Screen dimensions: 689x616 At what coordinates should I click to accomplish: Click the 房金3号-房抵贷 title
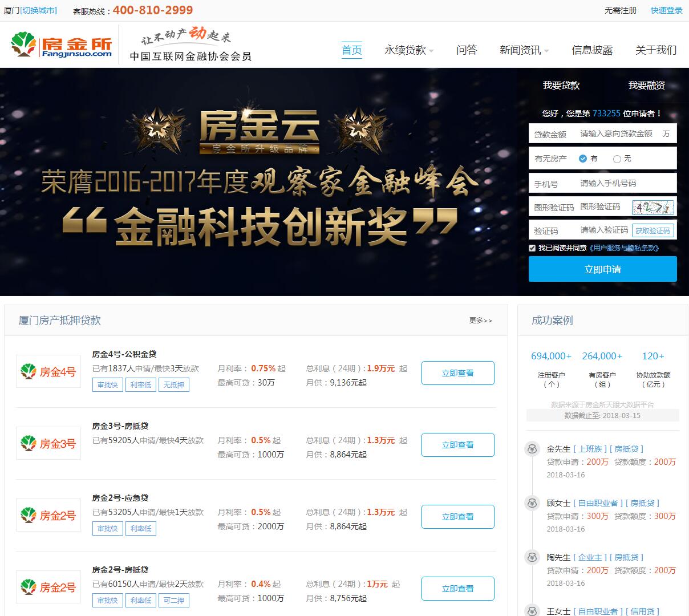[x=120, y=426]
